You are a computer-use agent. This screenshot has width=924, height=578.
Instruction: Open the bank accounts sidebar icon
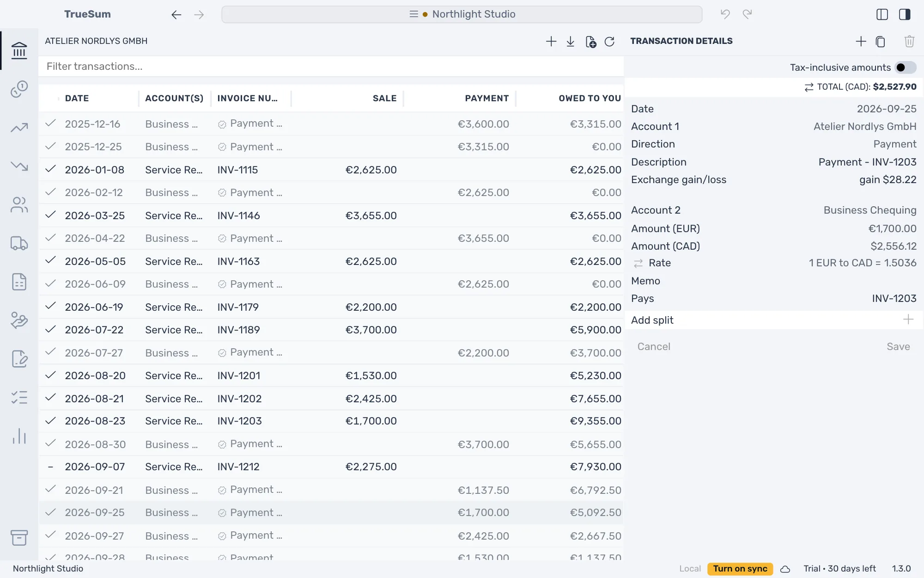[x=19, y=50]
